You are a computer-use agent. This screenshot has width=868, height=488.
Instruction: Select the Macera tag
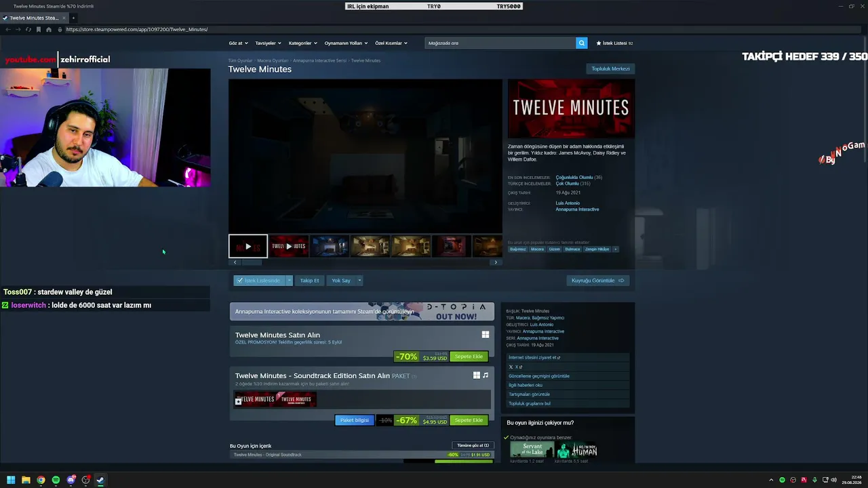[x=537, y=249]
